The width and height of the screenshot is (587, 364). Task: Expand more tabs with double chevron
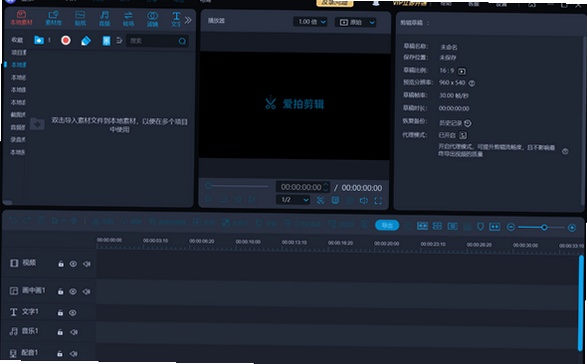pos(188,20)
